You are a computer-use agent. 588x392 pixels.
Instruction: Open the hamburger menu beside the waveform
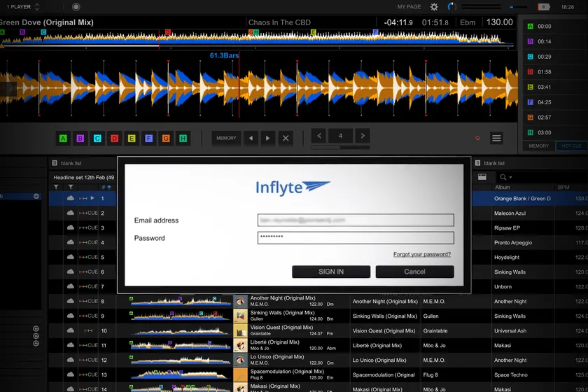[496, 139]
